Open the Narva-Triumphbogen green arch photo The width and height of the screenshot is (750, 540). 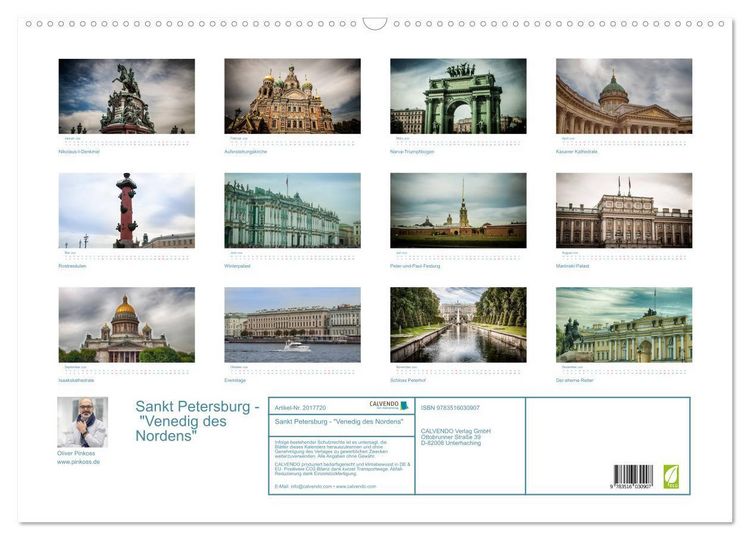click(x=458, y=96)
